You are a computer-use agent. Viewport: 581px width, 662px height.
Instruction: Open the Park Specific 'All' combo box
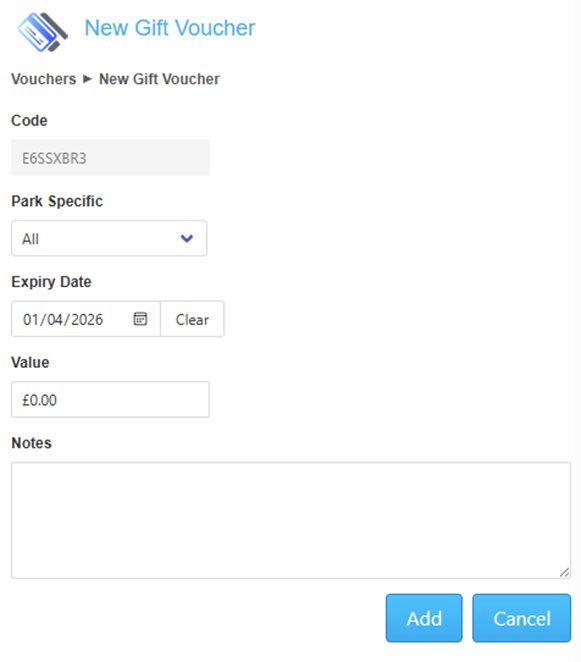pos(109,238)
